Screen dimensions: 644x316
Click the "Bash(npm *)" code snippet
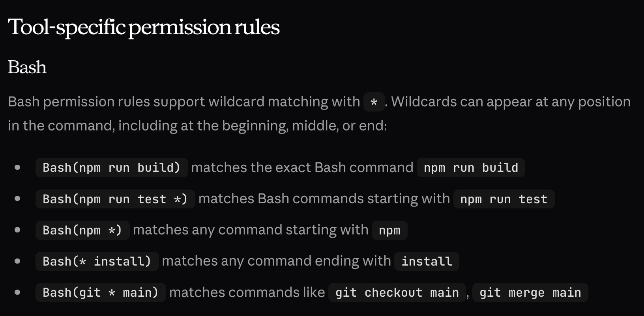tap(82, 230)
